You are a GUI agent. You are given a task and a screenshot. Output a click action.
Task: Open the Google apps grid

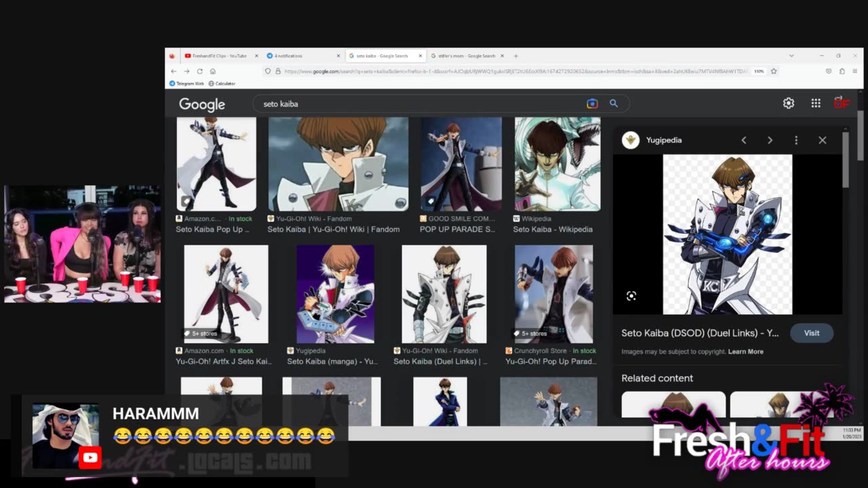tap(816, 103)
